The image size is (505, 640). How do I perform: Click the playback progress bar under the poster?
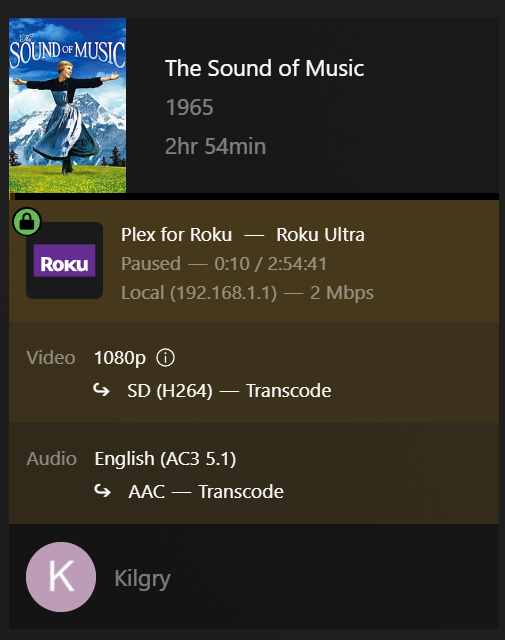254,197
